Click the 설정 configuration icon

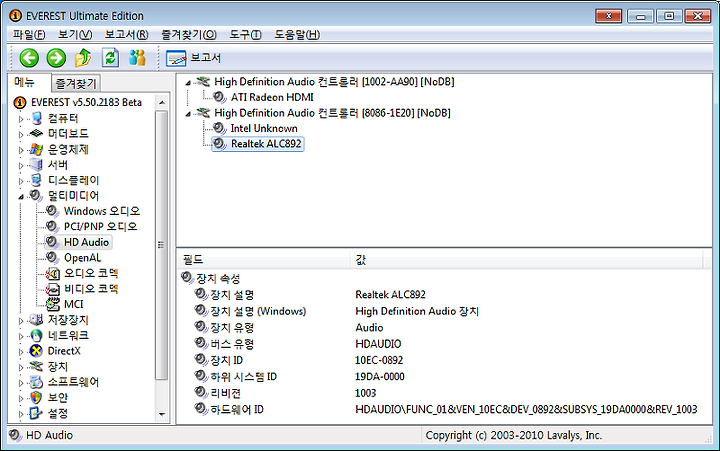coord(36,413)
